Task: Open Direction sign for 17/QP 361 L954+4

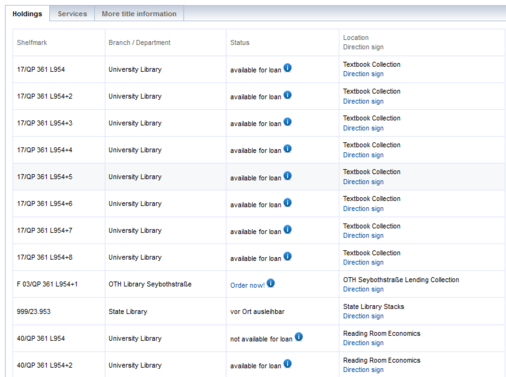Action: [363, 155]
